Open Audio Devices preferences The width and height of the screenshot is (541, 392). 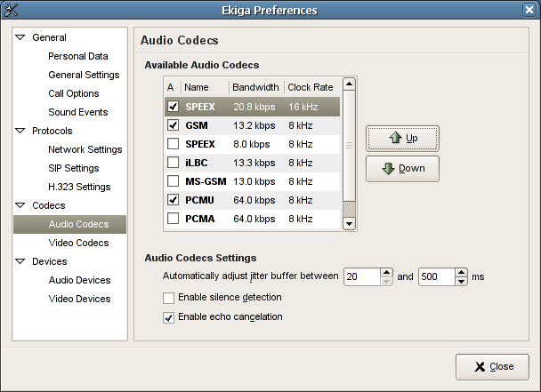click(x=79, y=281)
